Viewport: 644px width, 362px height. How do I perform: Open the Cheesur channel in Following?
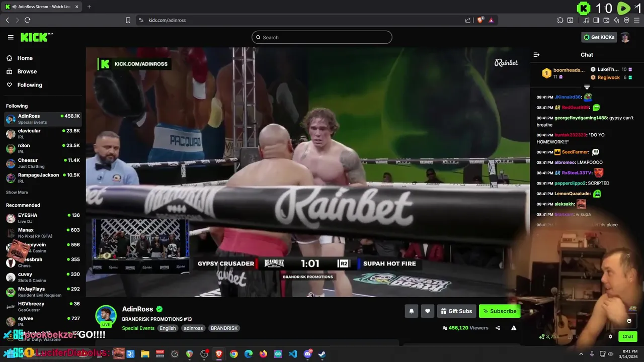pos(43,163)
